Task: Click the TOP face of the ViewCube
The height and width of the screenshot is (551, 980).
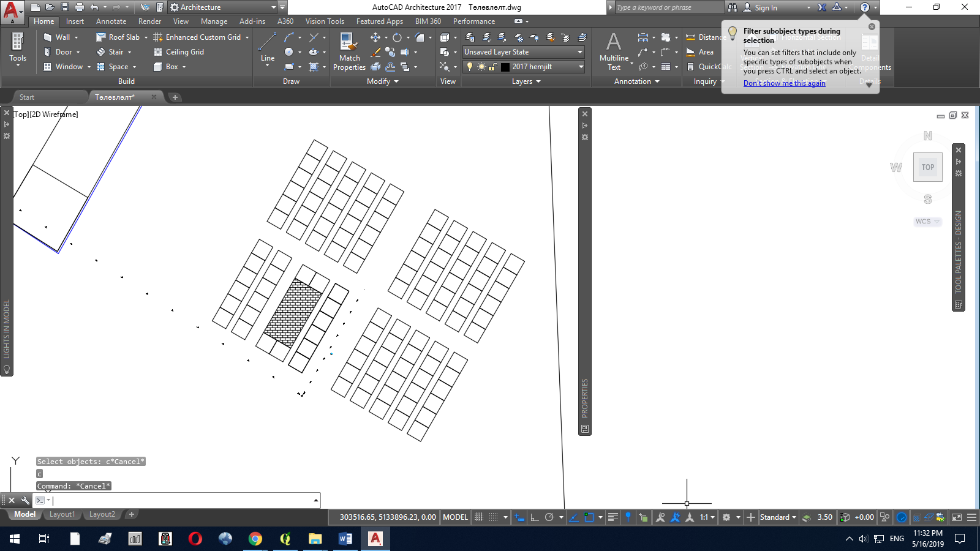Action: click(928, 167)
